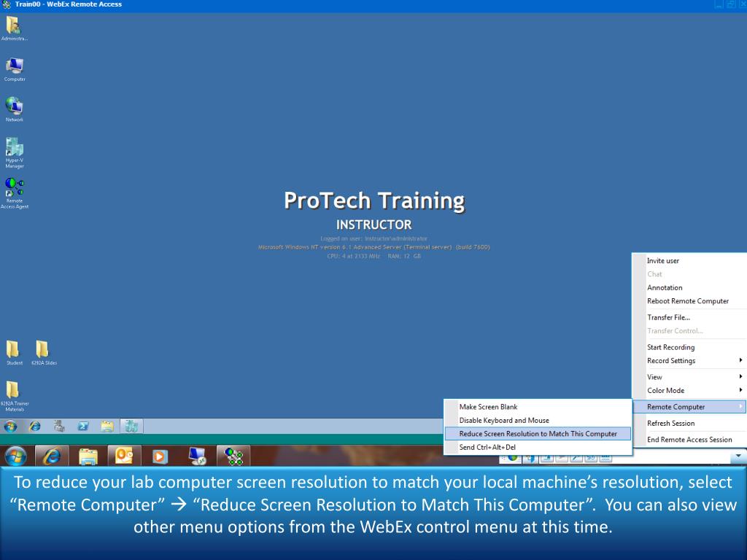
Task: Click the WebEx icon in the title bar
Action: (x=7, y=4)
